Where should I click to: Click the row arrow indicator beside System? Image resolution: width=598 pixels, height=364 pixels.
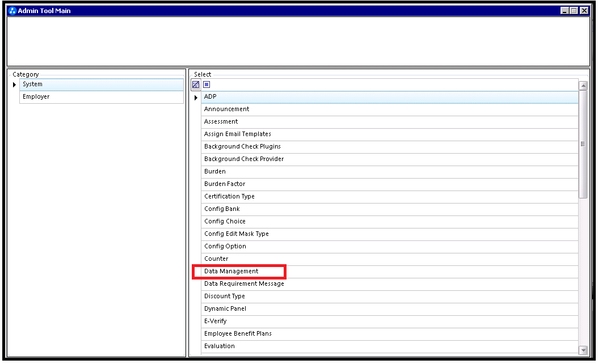pos(15,84)
